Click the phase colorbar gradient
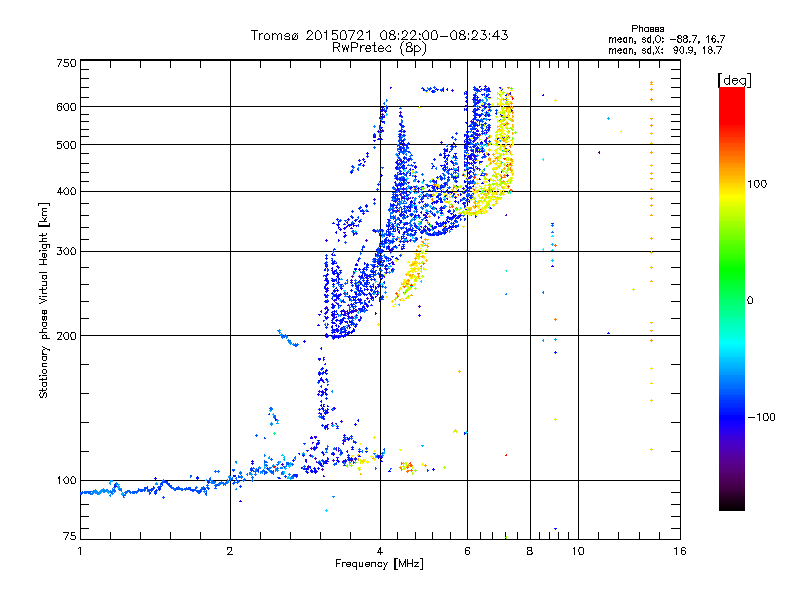The height and width of the screenshot is (600, 800). click(x=732, y=298)
